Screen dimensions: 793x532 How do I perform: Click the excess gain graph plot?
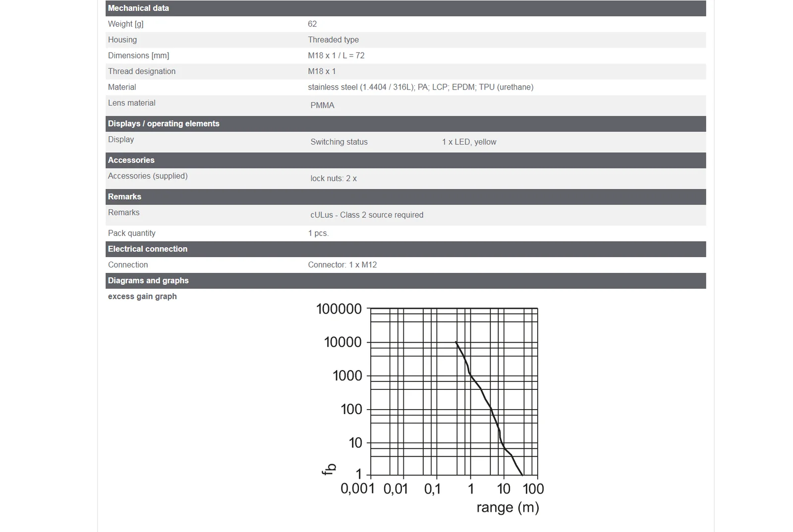(x=454, y=392)
